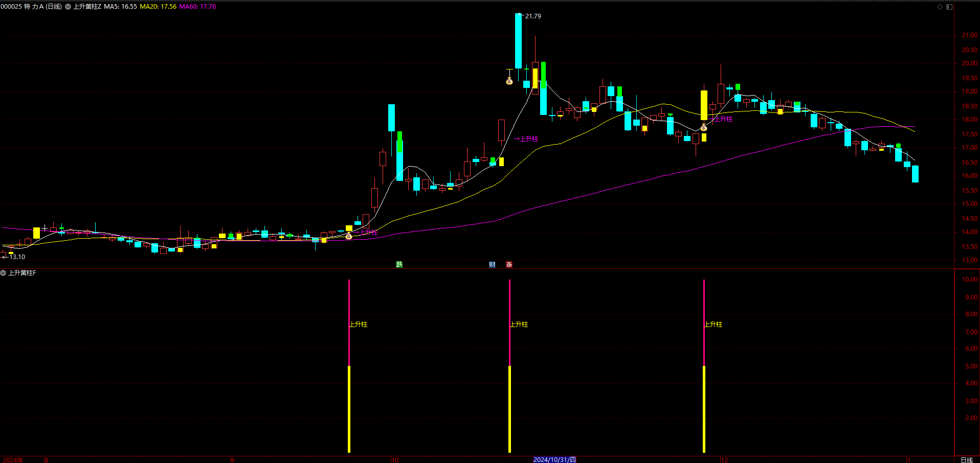This screenshot has height=463, width=980.
Task: Click the 2024年 label on the time axis
Action: pos(13,460)
